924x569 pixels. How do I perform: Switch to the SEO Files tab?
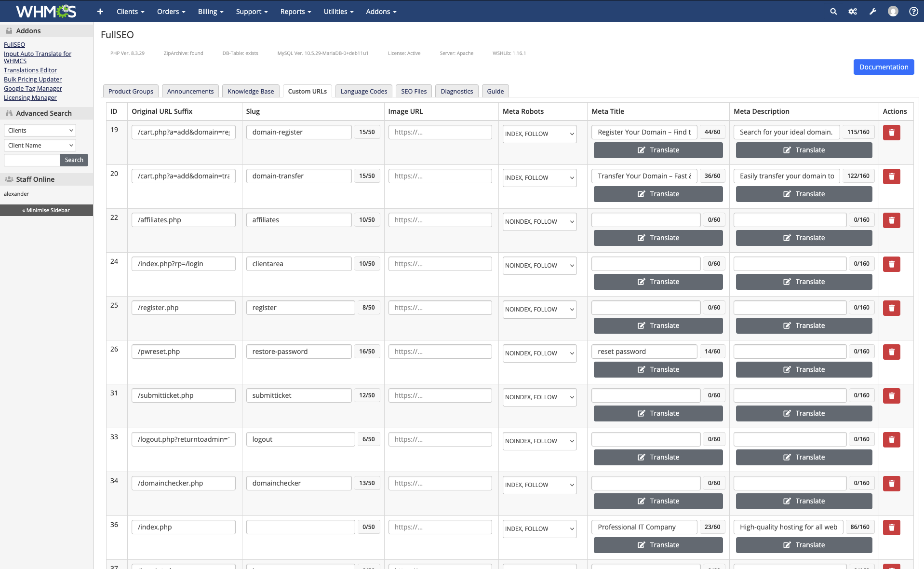(414, 91)
